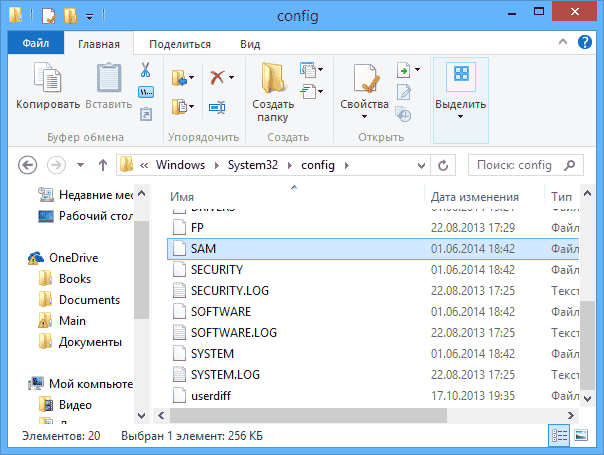604x455 pixels.
Task: Expand the arrow after System32 breadcrumb
Action: point(290,165)
